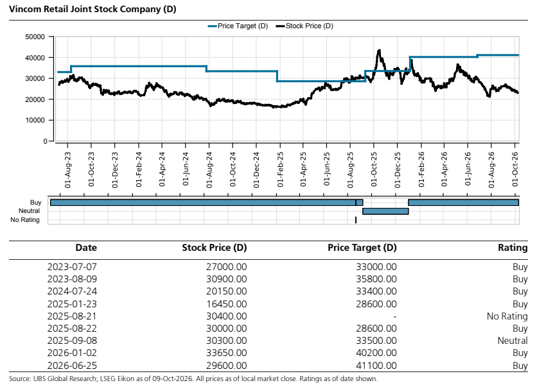Screen dimensions: 537x392
Task: Select the 2025-08-21 No Rating cell
Action: coord(507,316)
